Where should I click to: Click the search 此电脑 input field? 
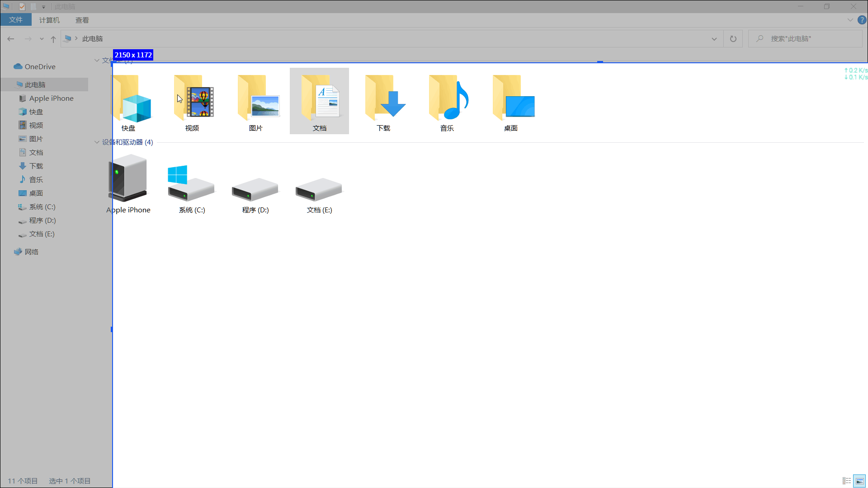(809, 39)
